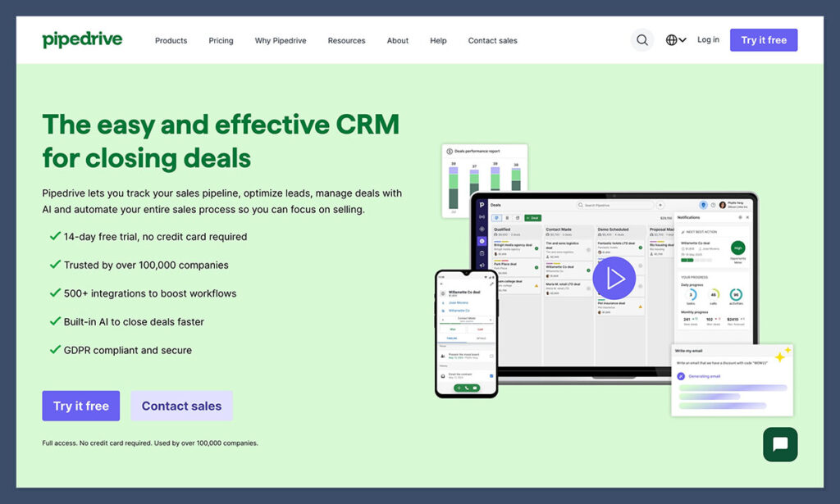The image size is (840, 504).
Task: Switch on the list view in Deals toolbar
Action: point(507,218)
